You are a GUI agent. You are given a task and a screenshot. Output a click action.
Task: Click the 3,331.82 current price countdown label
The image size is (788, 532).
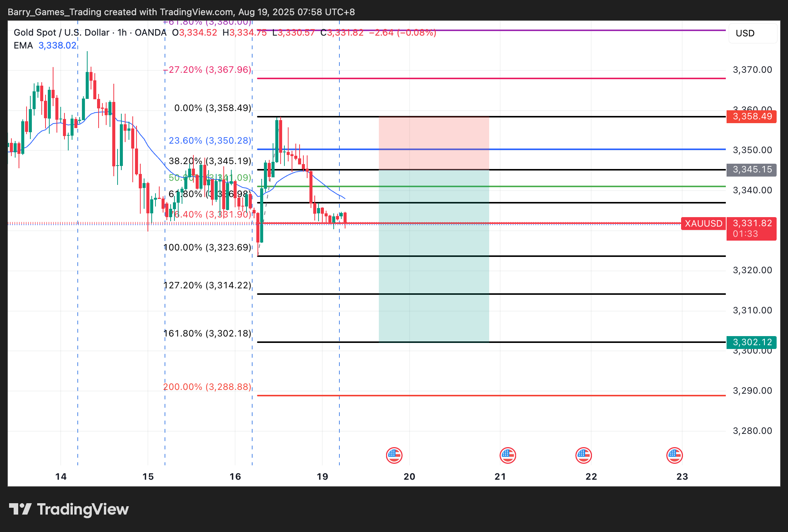pyautogui.click(x=752, y=228)
